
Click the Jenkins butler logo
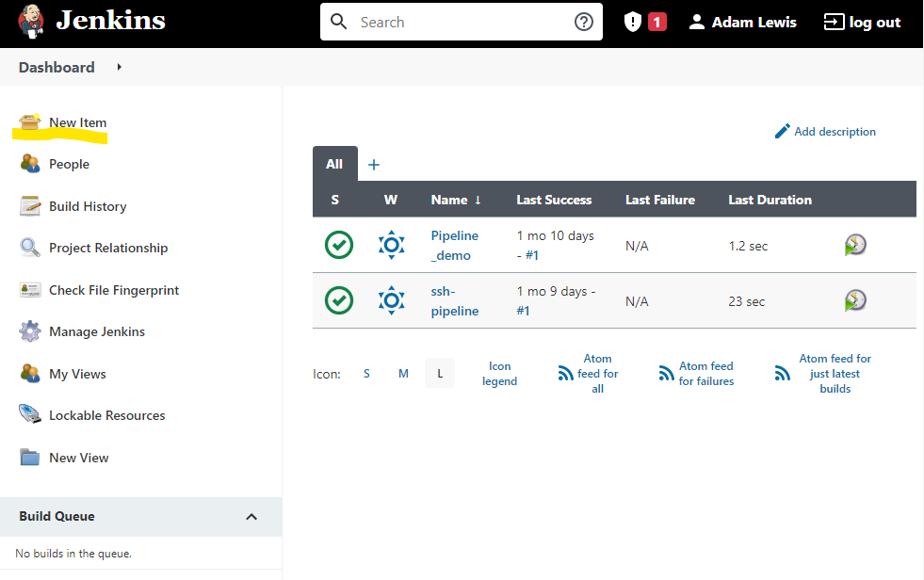point(31,22)
